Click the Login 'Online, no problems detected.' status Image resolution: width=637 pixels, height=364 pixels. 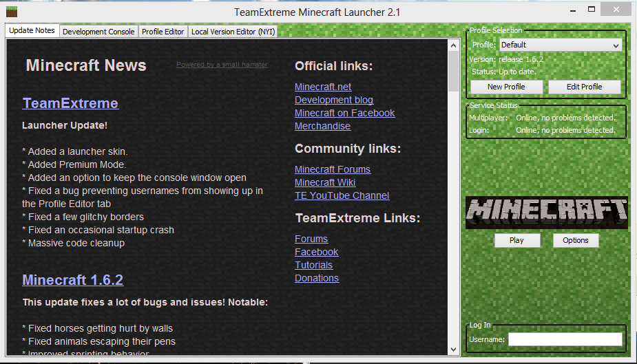click(x=565, y=130)
